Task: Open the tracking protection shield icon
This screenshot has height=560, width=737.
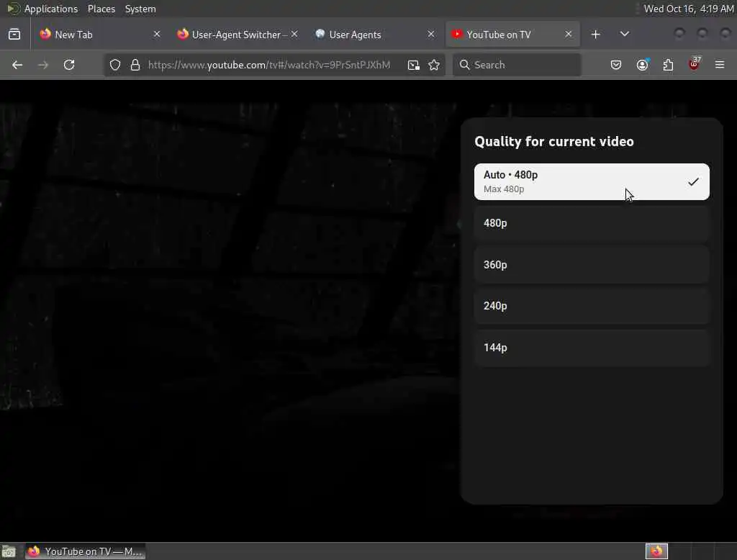Action: tap(115, 65)
